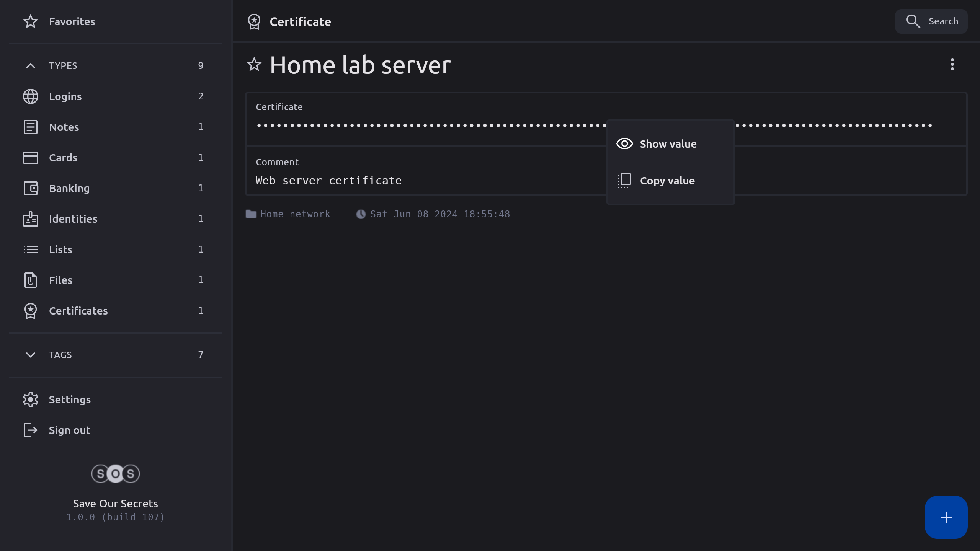The image size is (980, 551).
Task: Open the three-dot more options menu
Action: pos(952,64)
